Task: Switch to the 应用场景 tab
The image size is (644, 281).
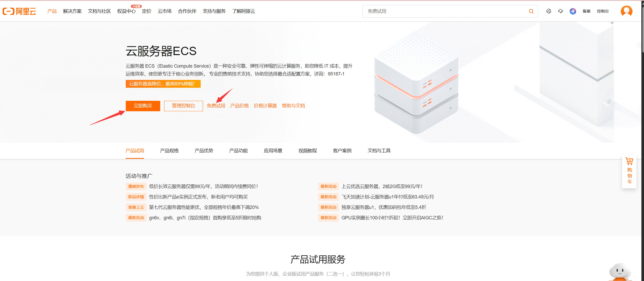Action: 273,151
